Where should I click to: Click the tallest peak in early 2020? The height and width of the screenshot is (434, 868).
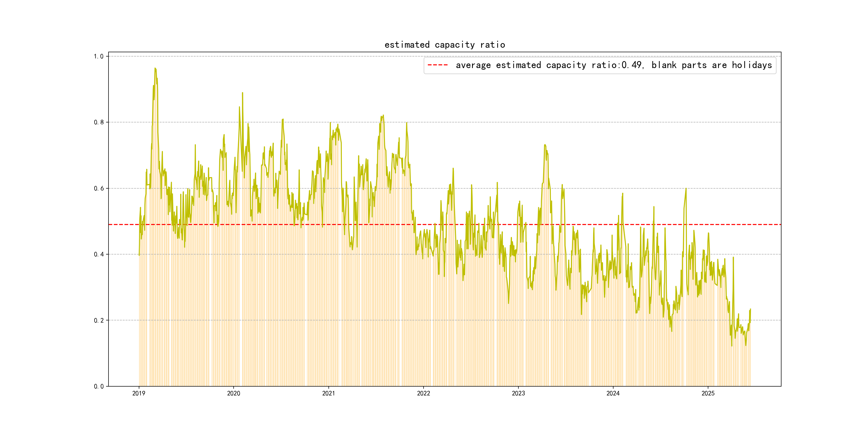(x=242, y=93)
